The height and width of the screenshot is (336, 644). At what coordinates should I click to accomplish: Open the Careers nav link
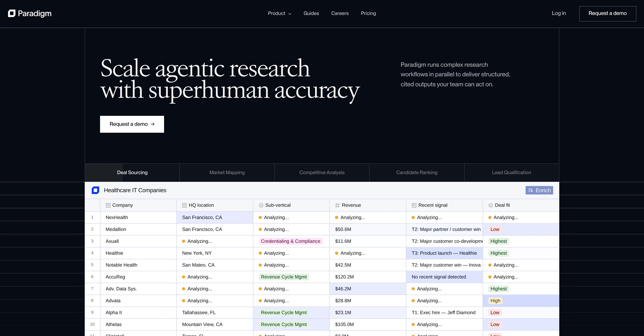pyautogui.click(x=340, y=13)
